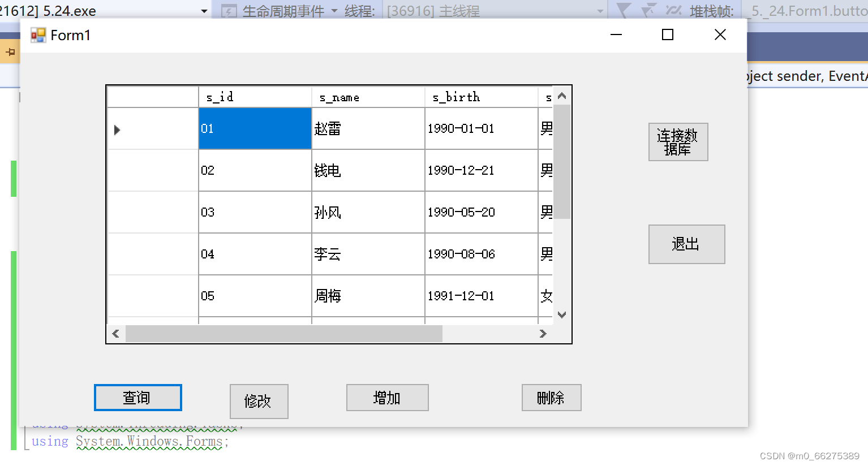Image resolution: width=868 pixels, height=466 pixels.
Task: Click the 修改 modify button
Action: pyautogui.click(x=259, y=402)
